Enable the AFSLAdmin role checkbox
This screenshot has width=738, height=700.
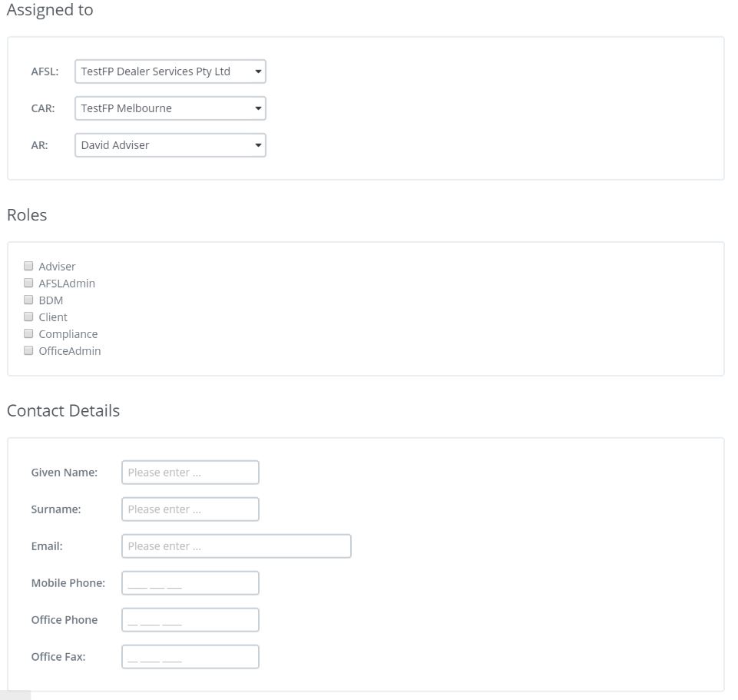[28, 283]
